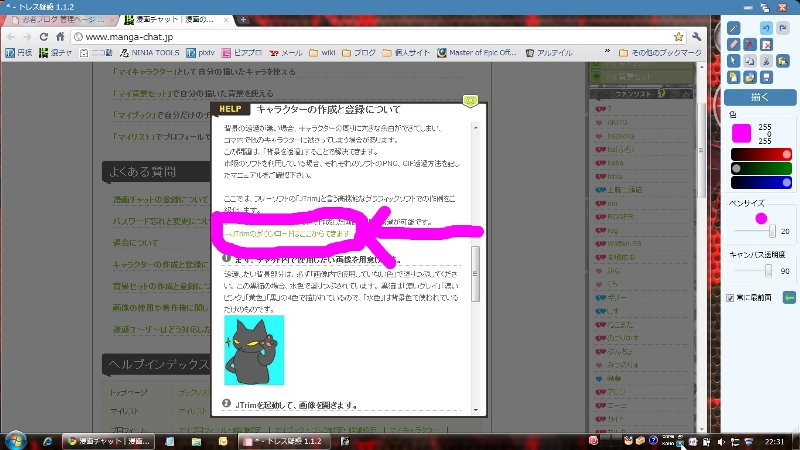
Task: Click the open folder icon in tool panel
Action: click(x=749, y=77)
